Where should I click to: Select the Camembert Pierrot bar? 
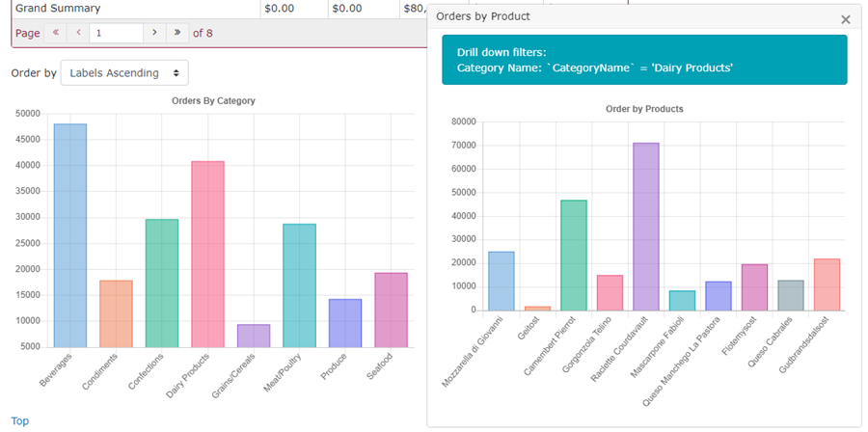(x=574, y=255)
